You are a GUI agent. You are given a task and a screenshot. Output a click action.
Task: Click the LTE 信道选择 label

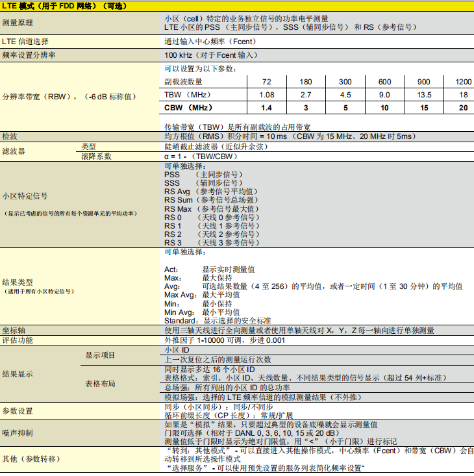(x=25, y=42)
